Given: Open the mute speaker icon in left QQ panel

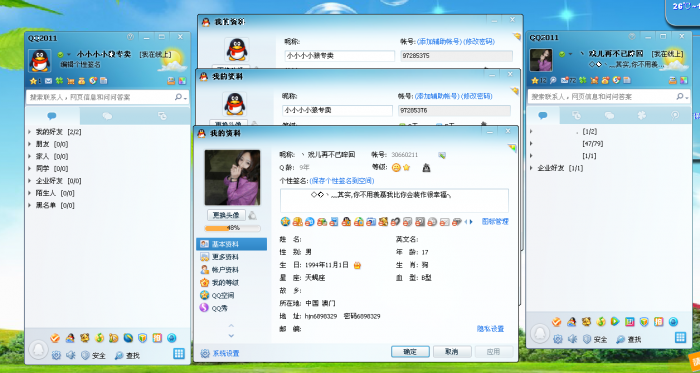Looking at the screenshot, I should point(71,355).
